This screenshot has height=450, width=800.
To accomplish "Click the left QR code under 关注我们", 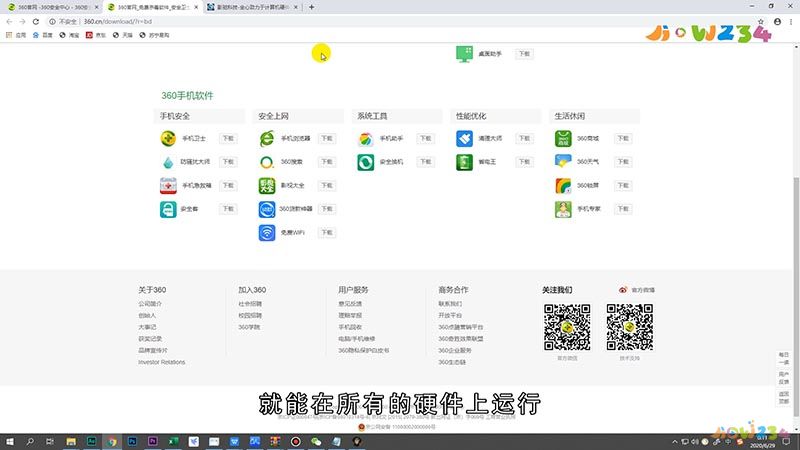I will point(567,327).
